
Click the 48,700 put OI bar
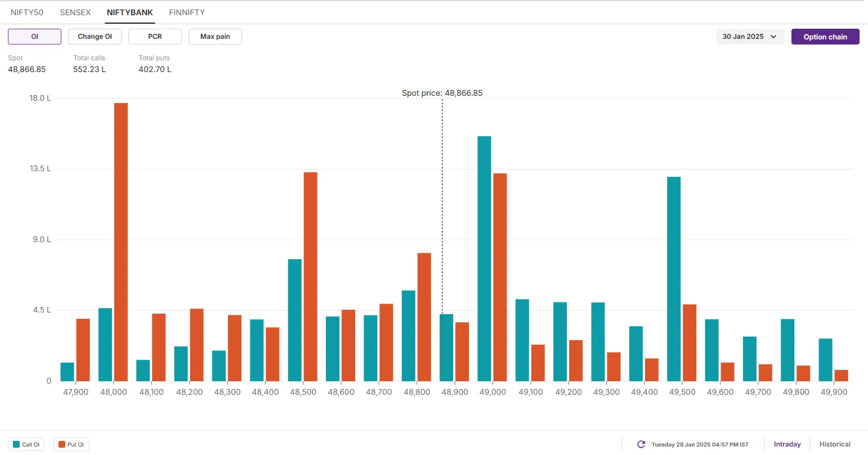coord(386,342)
